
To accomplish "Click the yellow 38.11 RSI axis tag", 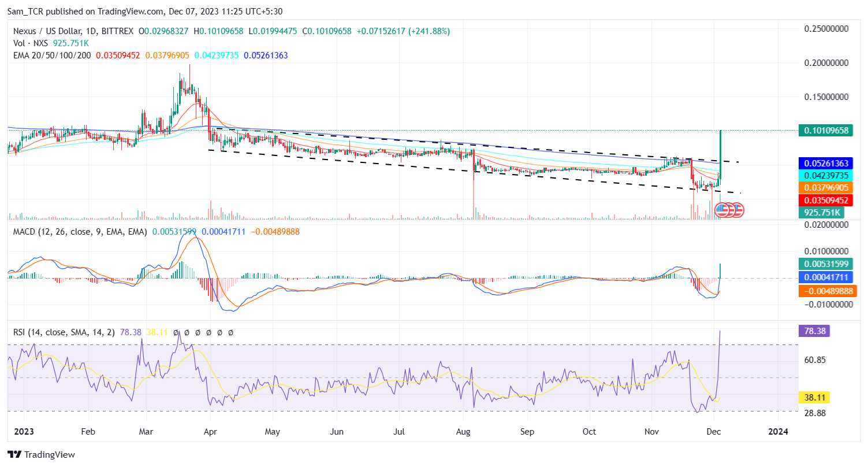I will (x=815, y=398).
